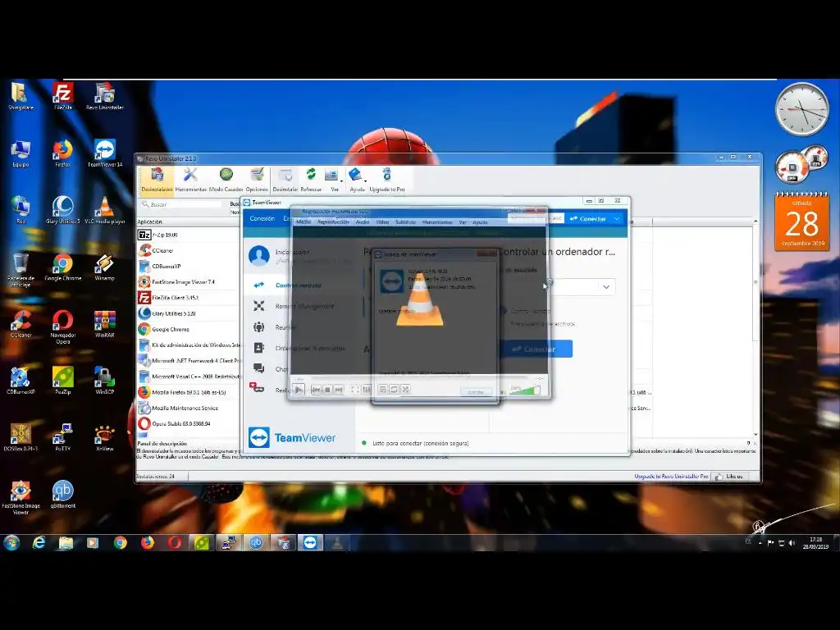Open the WinRAR desktop shortcut
840x630 pixels.
[x=104, y=323]
